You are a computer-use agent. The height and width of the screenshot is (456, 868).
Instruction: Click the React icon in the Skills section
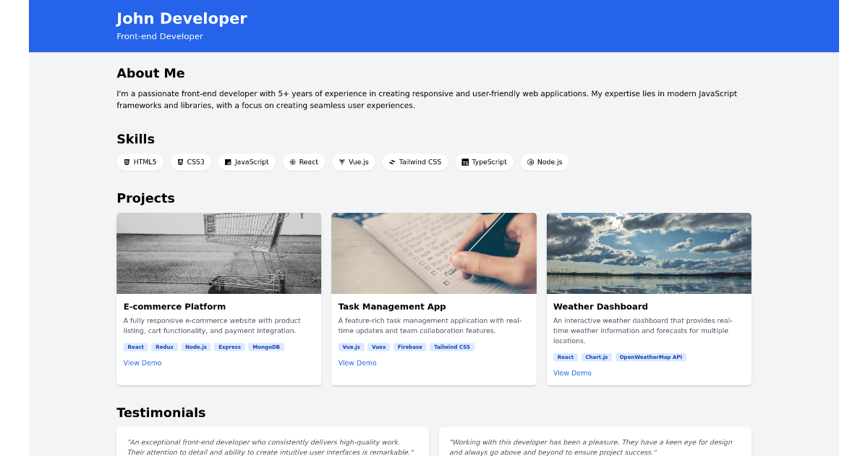tap(292, 161)
